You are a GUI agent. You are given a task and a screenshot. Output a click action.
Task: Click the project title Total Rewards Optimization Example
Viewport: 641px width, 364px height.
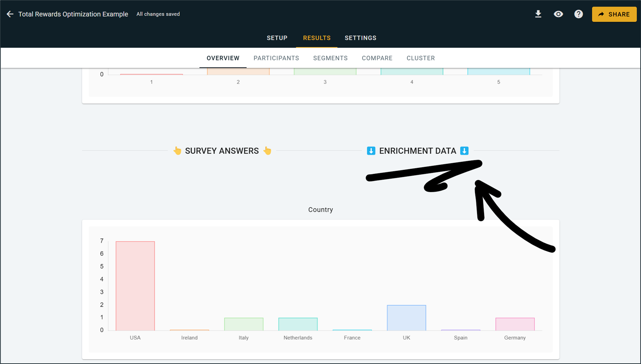(73, 14)
